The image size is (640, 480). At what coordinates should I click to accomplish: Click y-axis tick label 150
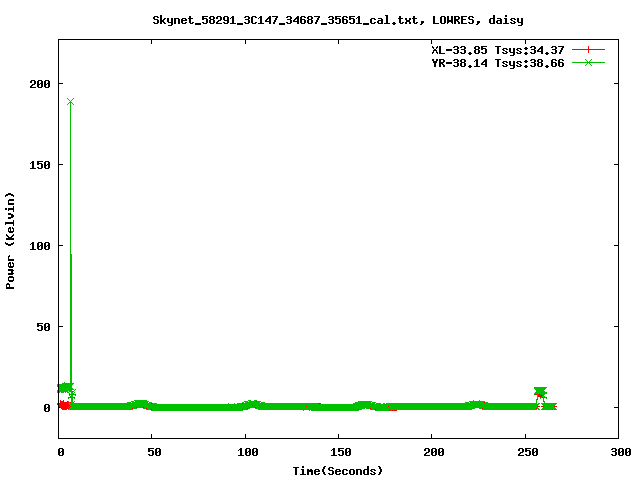point(40,165)
